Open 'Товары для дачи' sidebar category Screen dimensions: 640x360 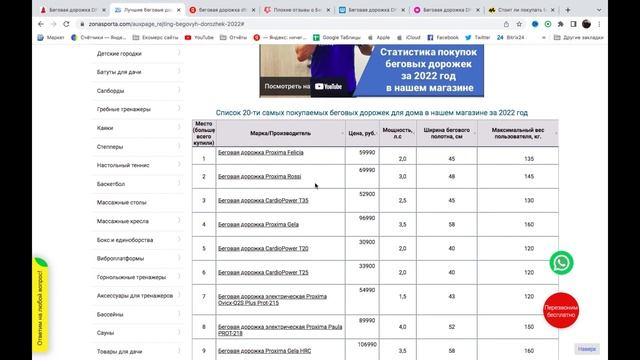click(119, 351)
